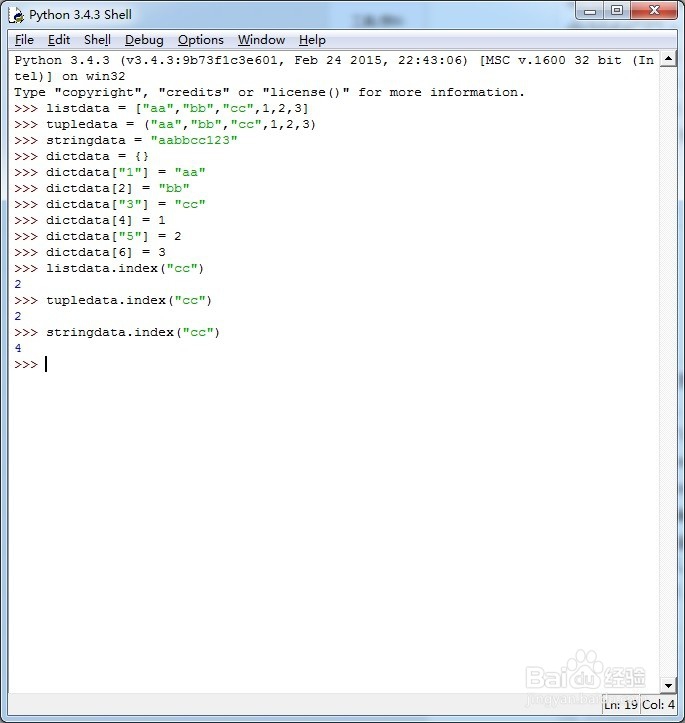685x723 pixels.
Task: Click the 'Type "copyright"' information line
Action: click(x=269, y=92)
